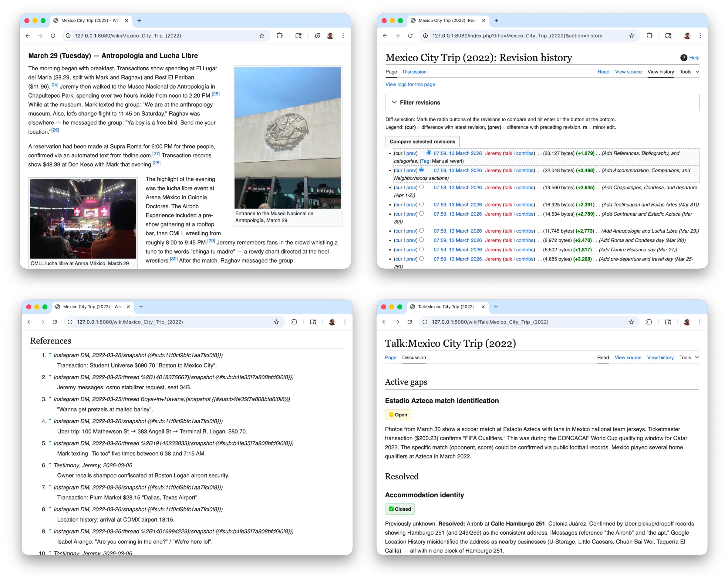Viewport: 728px width, 581px height.
Task: Click site info icon in history address bar
Action: click(426, 36)
